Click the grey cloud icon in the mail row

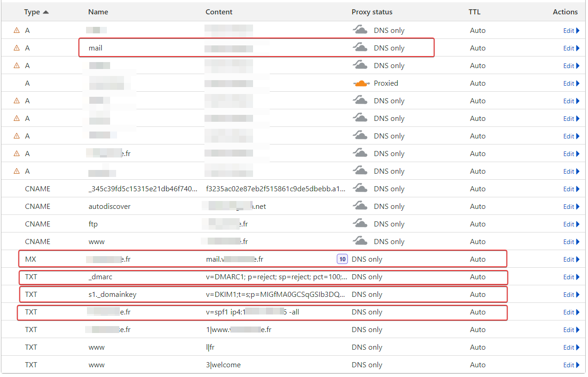tap(360, 48)
